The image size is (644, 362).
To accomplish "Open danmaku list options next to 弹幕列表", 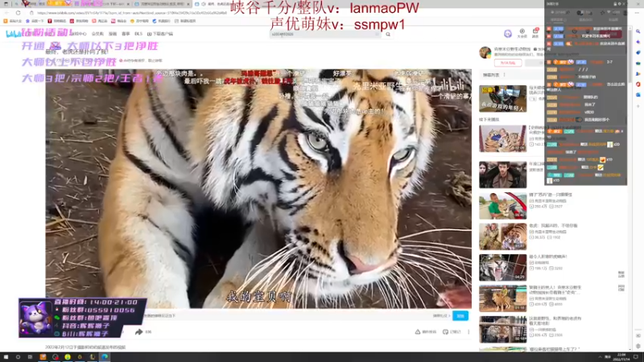I will [x=505, y=75].
